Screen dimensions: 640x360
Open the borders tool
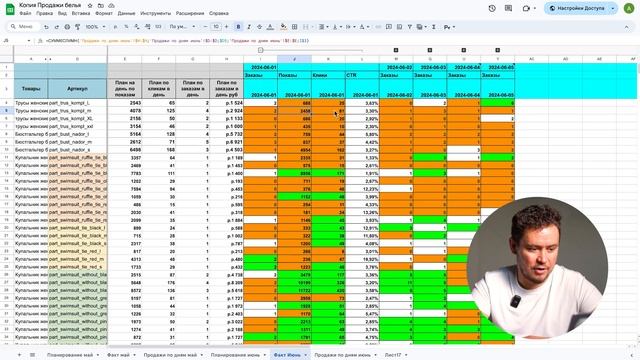click(294, 27)
